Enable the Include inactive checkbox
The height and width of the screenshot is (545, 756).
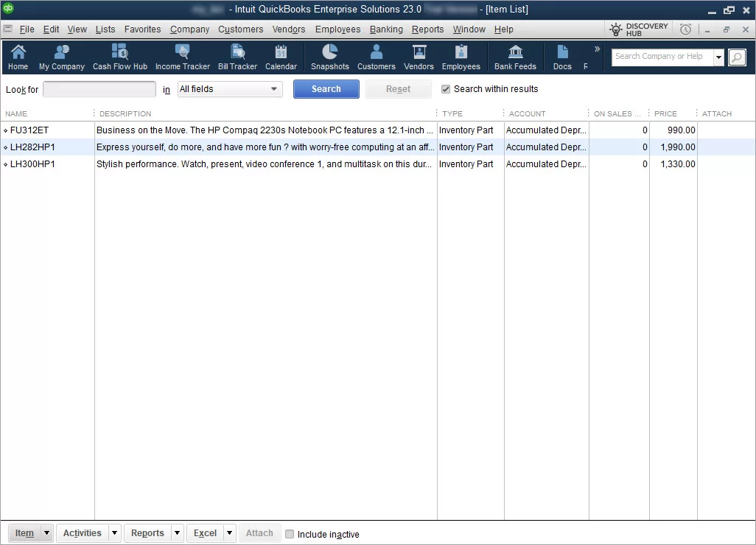point(290,534)
